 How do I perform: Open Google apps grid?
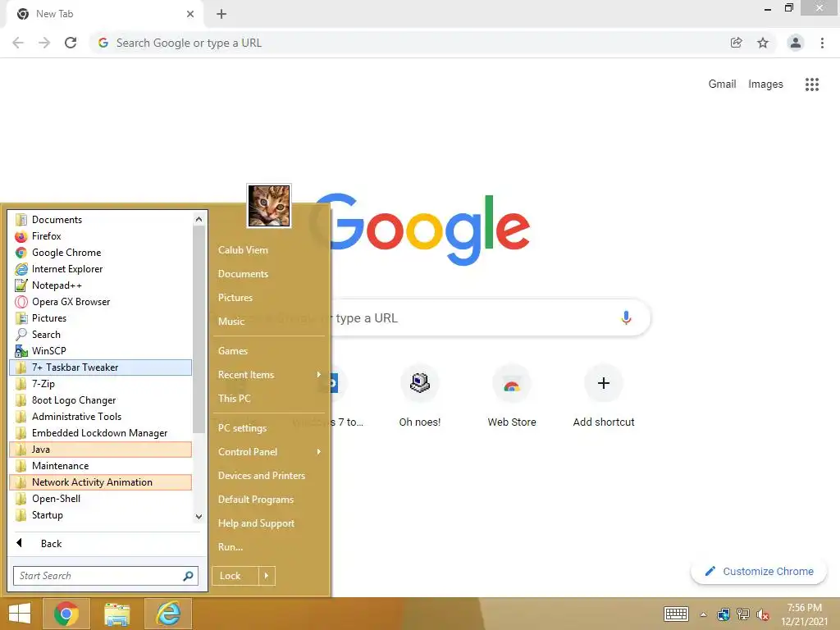tap(812, 84)
